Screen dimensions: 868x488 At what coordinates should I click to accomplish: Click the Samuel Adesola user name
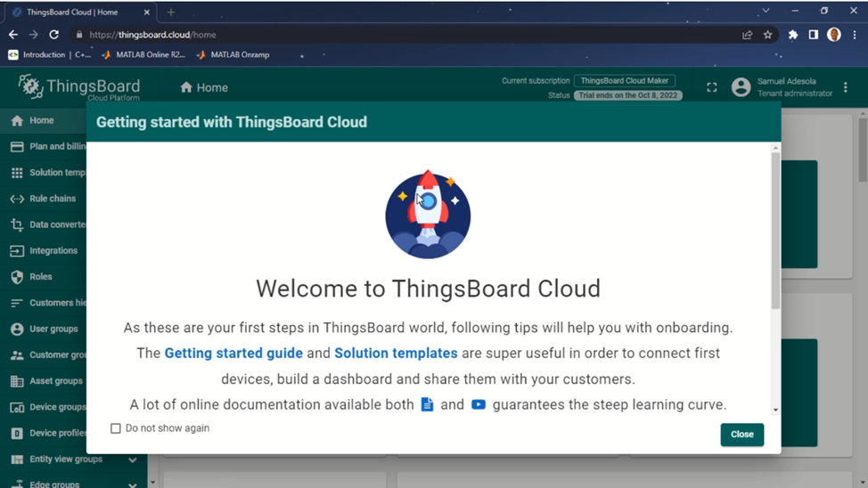point(786,81)
